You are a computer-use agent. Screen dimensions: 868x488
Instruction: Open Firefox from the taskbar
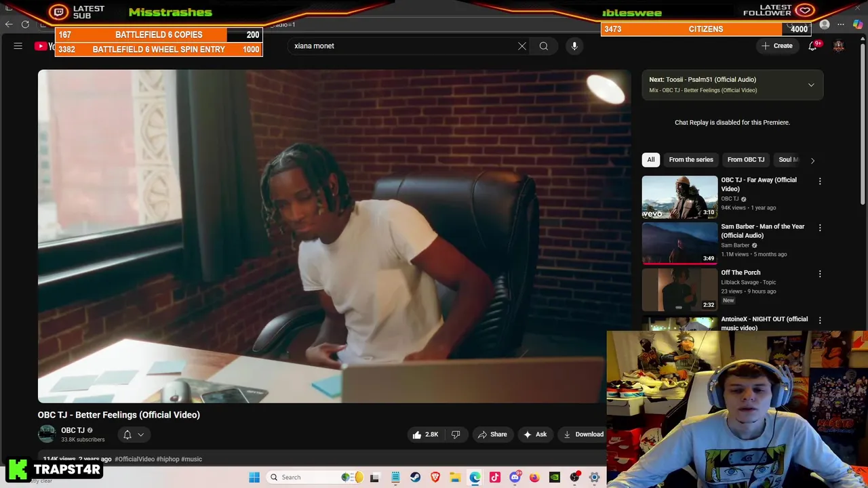(x=534, y=477)
